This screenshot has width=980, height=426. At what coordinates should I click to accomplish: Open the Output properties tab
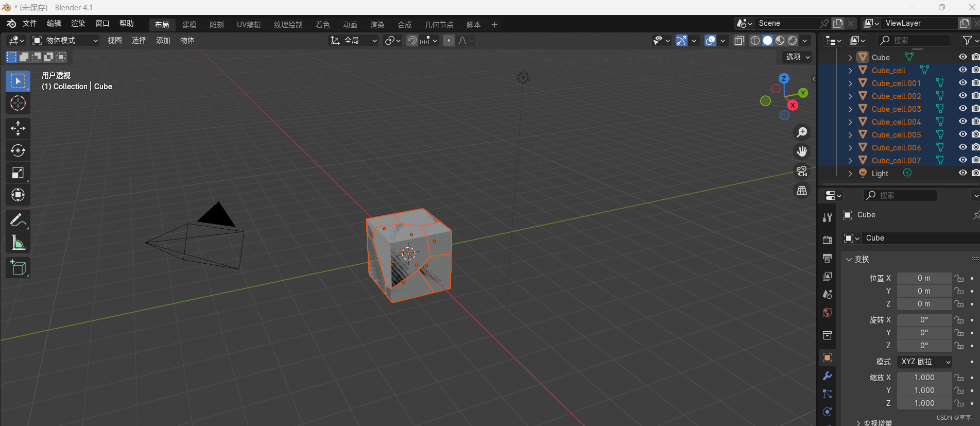[827, 258]
